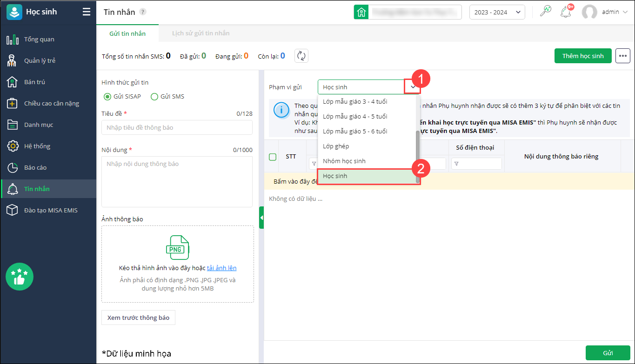
Task: Open the more options ellipsis button
Action: (x=623, y=56)
